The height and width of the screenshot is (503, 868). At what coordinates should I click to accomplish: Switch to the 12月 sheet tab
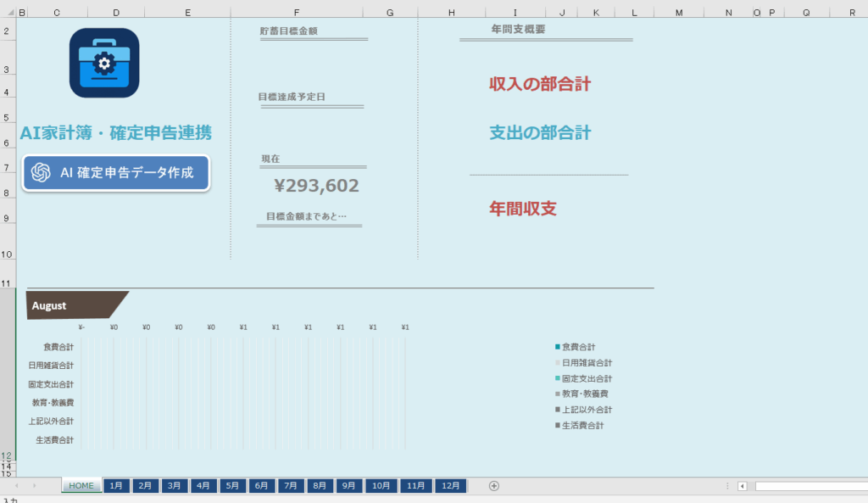(x=450, y=486)
